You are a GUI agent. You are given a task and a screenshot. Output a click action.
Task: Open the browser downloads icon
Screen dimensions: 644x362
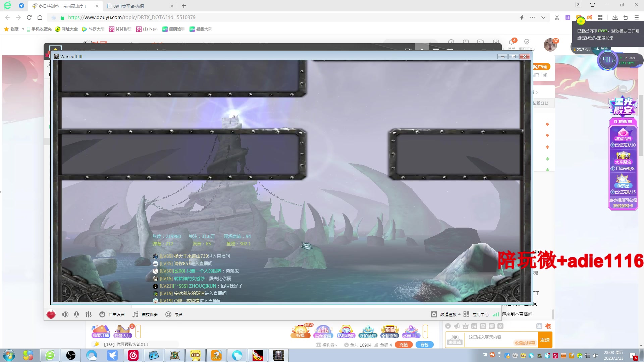pos(615,17)
